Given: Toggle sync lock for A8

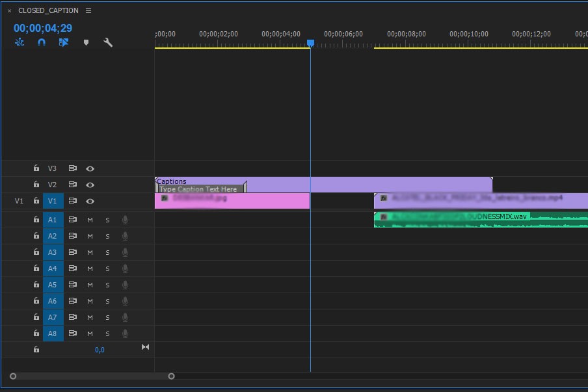Looking at the screenshot, I should point(73,333).
